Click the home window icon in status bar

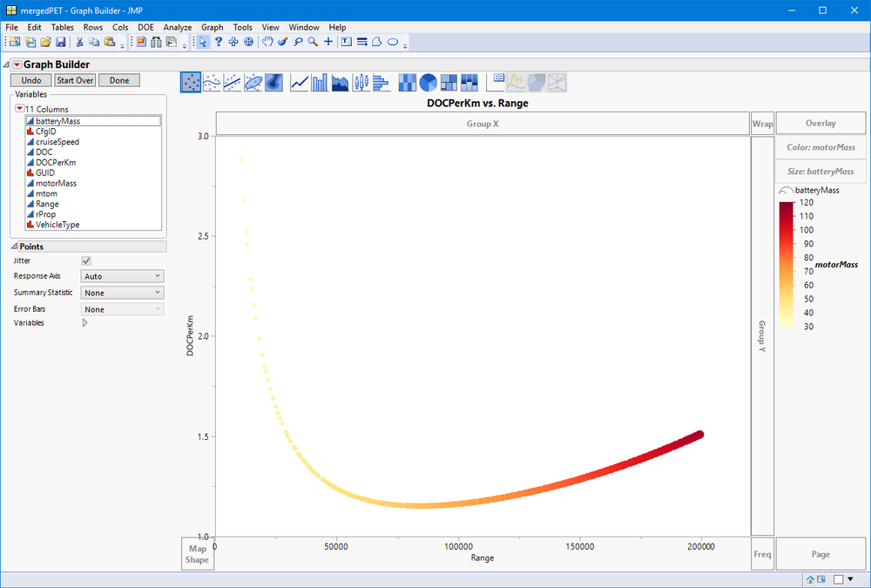[x=810, y=579]
